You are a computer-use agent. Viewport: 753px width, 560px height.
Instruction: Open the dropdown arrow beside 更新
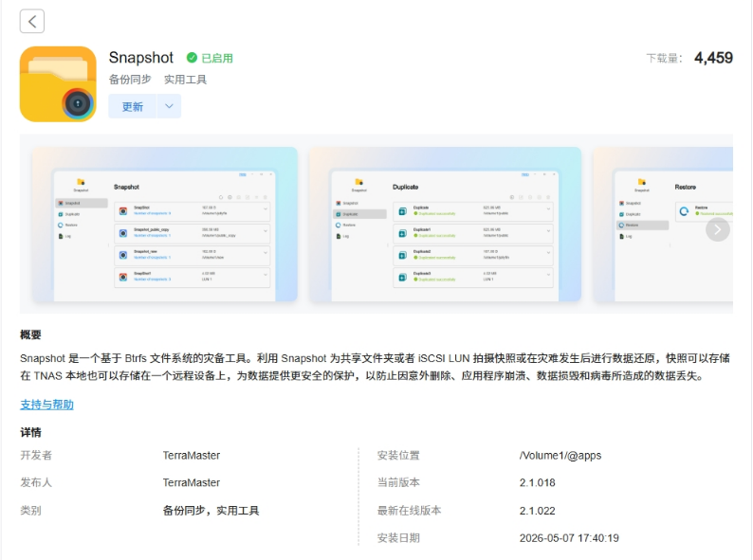pyautogui.click(x=169, y=106)
